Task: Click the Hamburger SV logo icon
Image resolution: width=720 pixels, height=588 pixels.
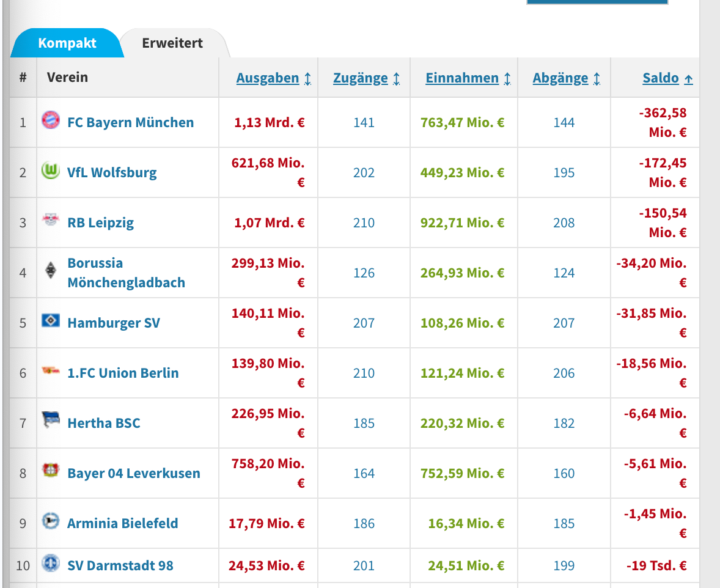Action: (x=50, y=320)
